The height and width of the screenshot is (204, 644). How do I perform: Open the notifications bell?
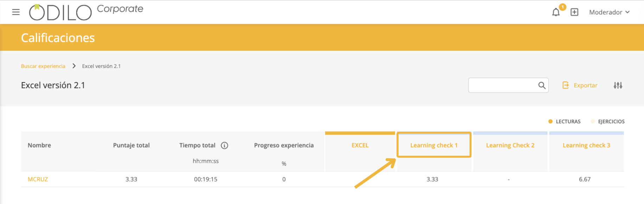tap(556, 12)
